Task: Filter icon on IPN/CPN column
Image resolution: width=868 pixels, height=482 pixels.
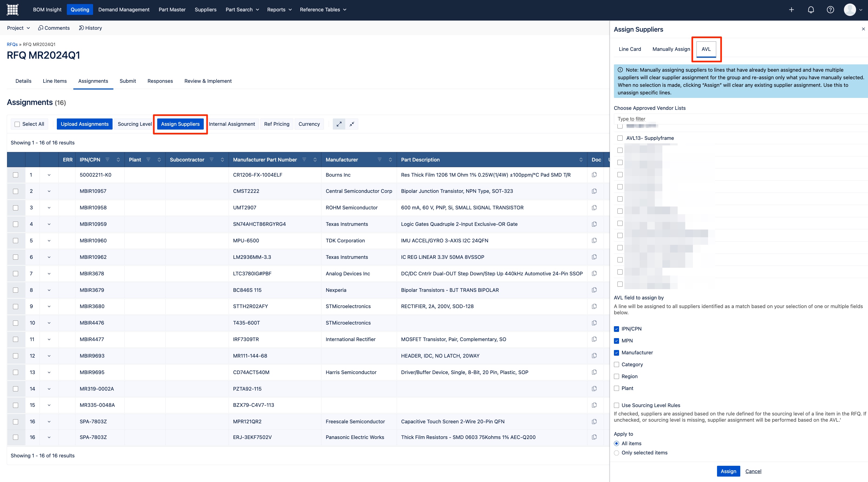Action: [x=107, y=160]
